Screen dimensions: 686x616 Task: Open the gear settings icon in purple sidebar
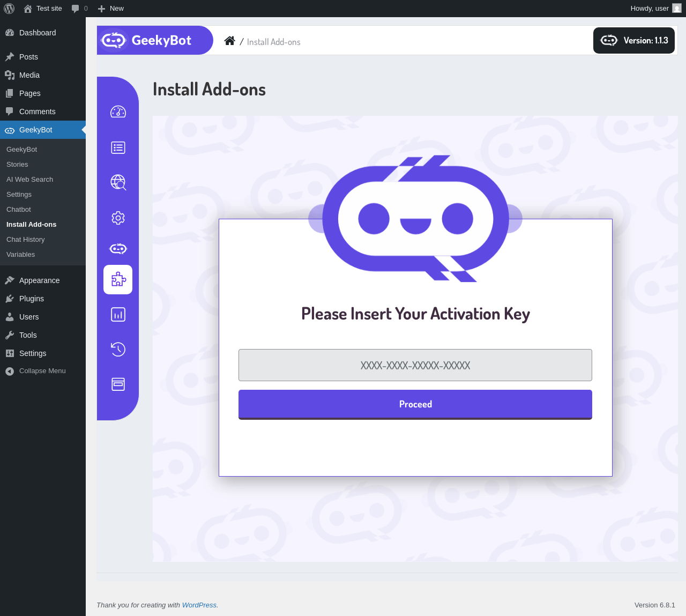118,218
